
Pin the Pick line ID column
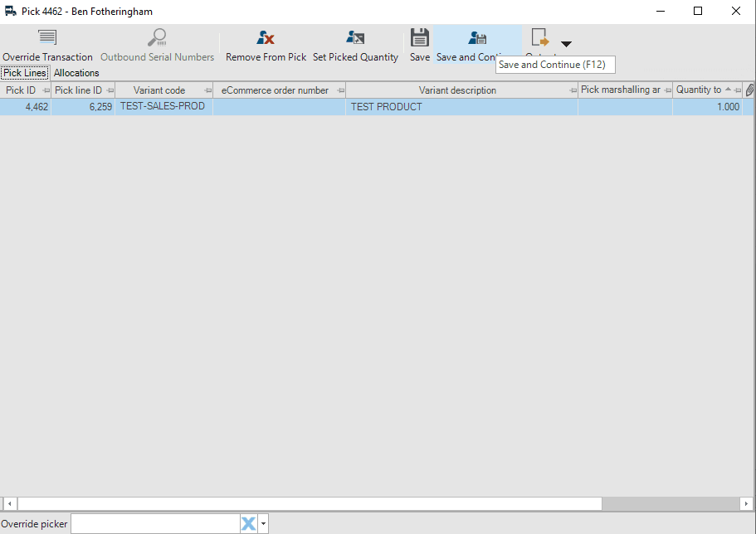(110, 90)
